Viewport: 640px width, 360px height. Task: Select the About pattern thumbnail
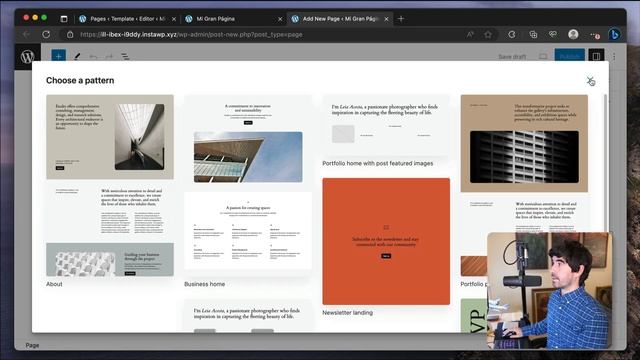(110, 186)
